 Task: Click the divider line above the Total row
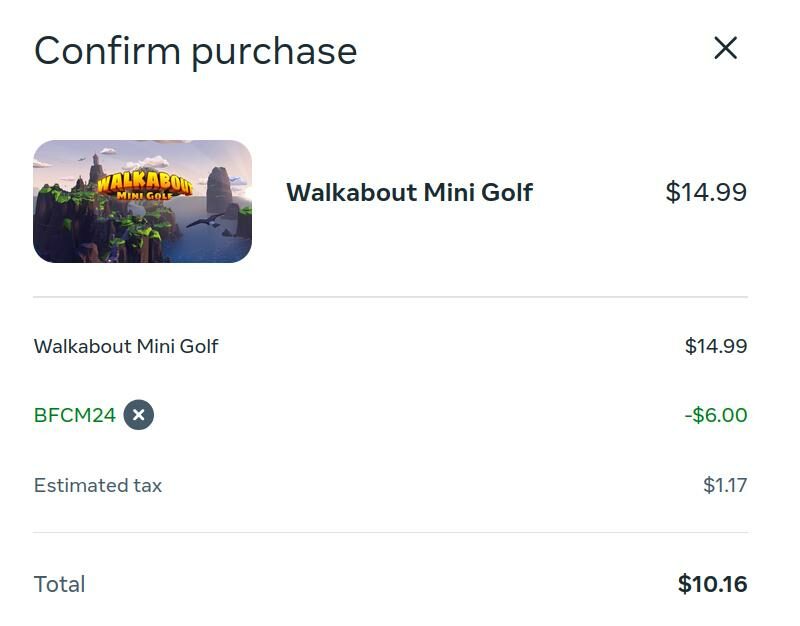tap(390, 532)
